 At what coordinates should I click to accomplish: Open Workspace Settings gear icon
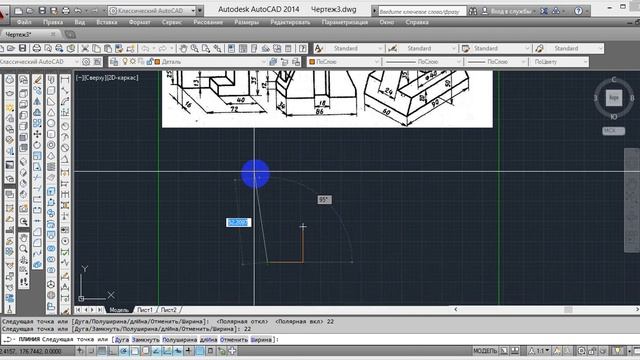86,62
